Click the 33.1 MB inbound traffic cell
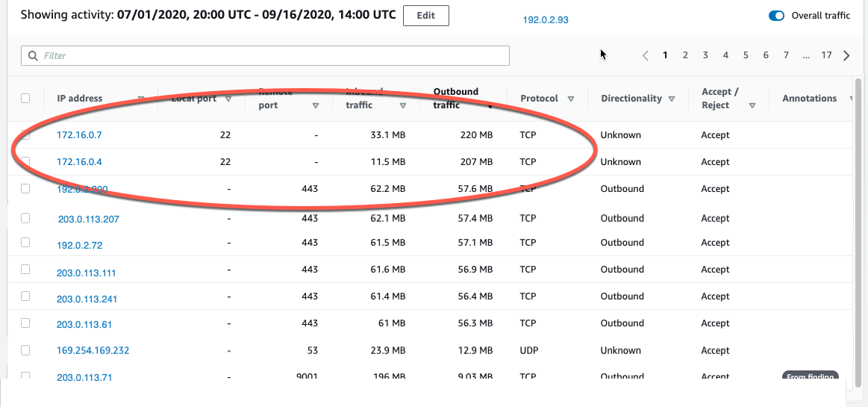This screenshot has height=407, width=868. [x=387, y=134]
